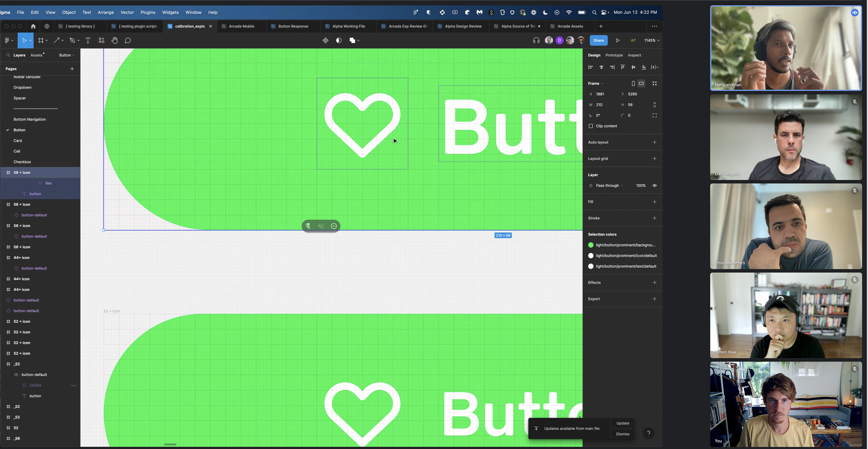Select the Comment tool
This screenshot has width=868, height=449.
point(128,41)
